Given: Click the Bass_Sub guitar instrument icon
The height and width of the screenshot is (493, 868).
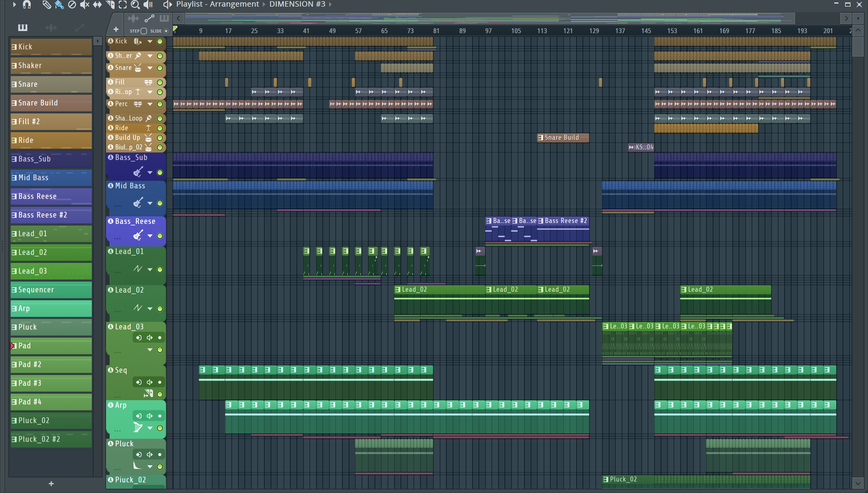Looking at the screenshot, I should pyautogui.click(x=137, y=172).
